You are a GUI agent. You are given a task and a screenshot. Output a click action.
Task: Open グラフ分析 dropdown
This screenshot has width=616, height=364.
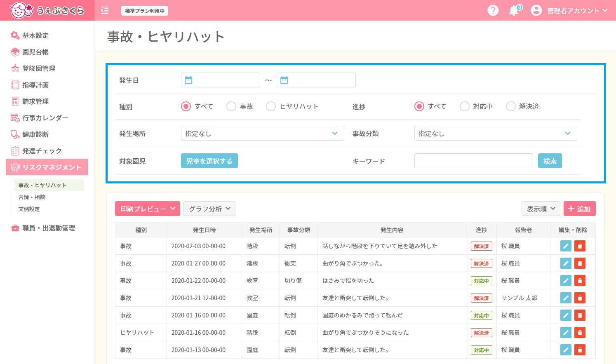click(x=209, y=209)
